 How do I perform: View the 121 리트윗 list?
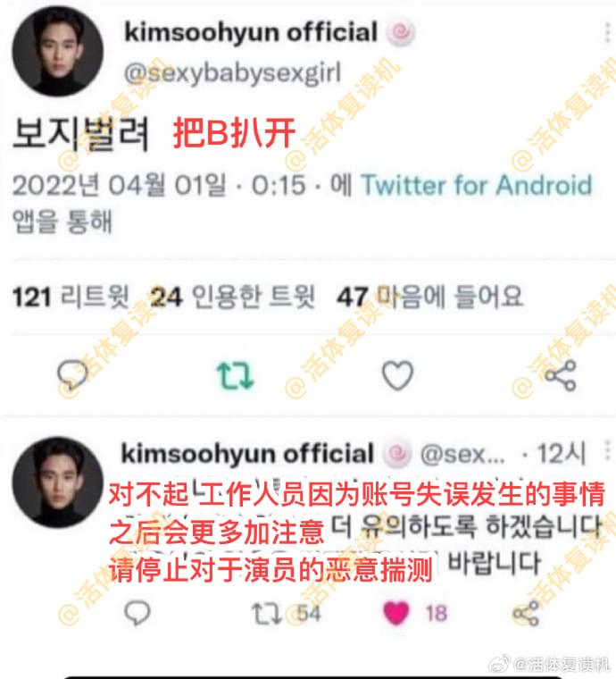click(x=71, y=297)
